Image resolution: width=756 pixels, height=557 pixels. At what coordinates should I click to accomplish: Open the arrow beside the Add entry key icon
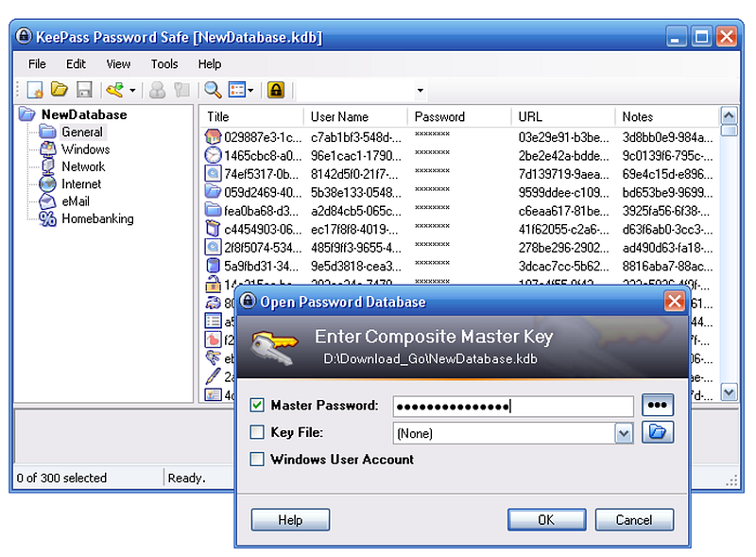132,90
